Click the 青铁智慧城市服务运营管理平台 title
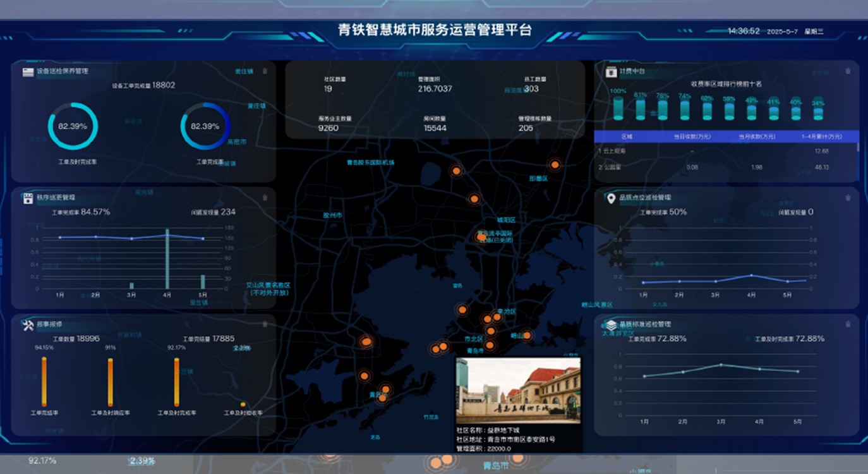Image resolution: width=868 pixels, height=474 pixels. pos(435,30)
